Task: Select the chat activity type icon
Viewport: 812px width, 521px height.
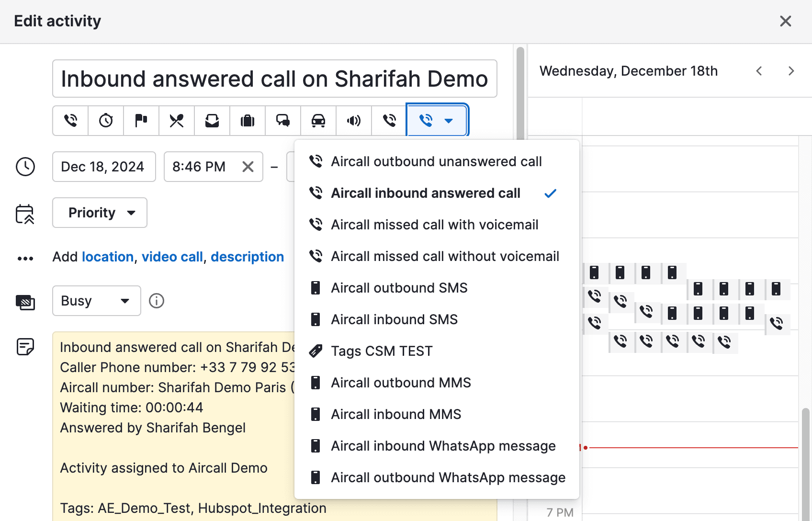Action: 282,121
